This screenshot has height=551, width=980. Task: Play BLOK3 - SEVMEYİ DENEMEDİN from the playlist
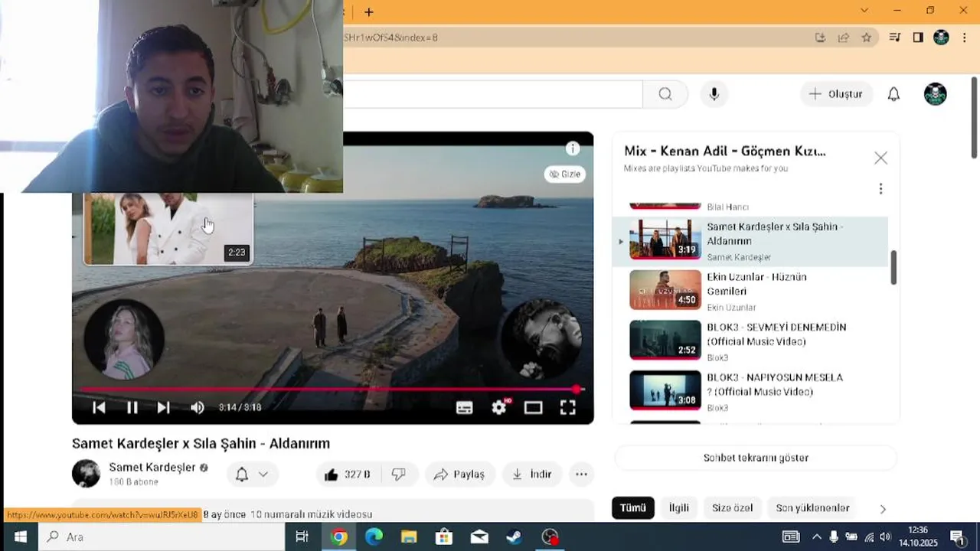[750, 341]
